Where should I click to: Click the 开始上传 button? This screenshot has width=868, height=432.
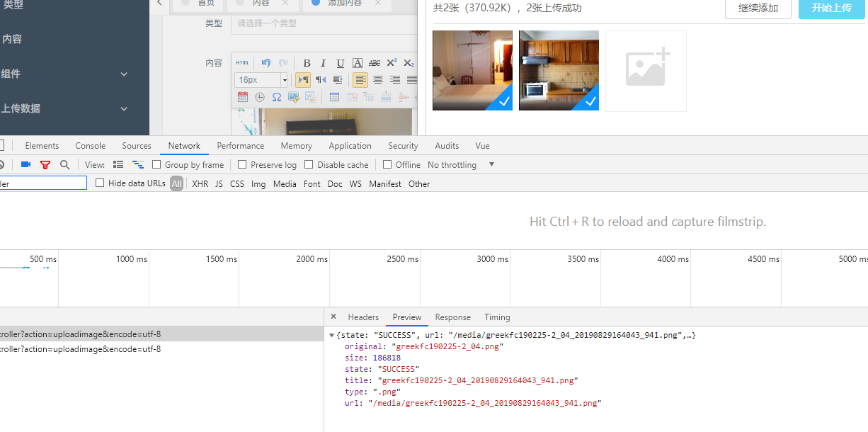[831, 8]
